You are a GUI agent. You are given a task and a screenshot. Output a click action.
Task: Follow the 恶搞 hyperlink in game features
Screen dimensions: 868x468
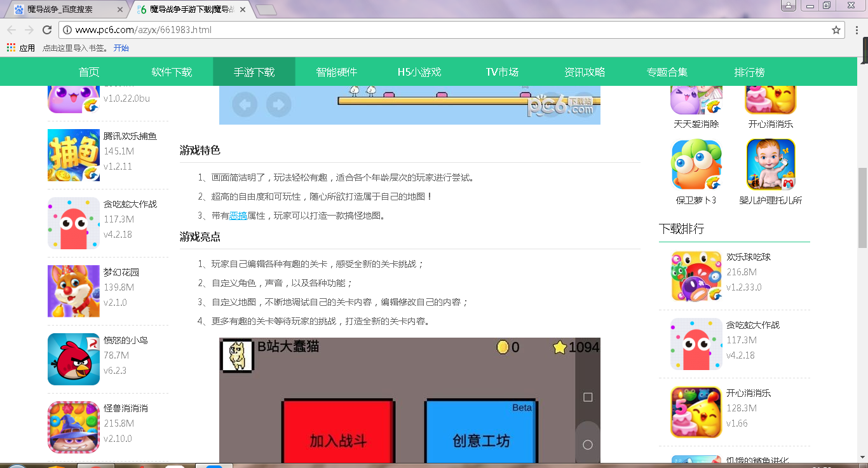(238, 216)
